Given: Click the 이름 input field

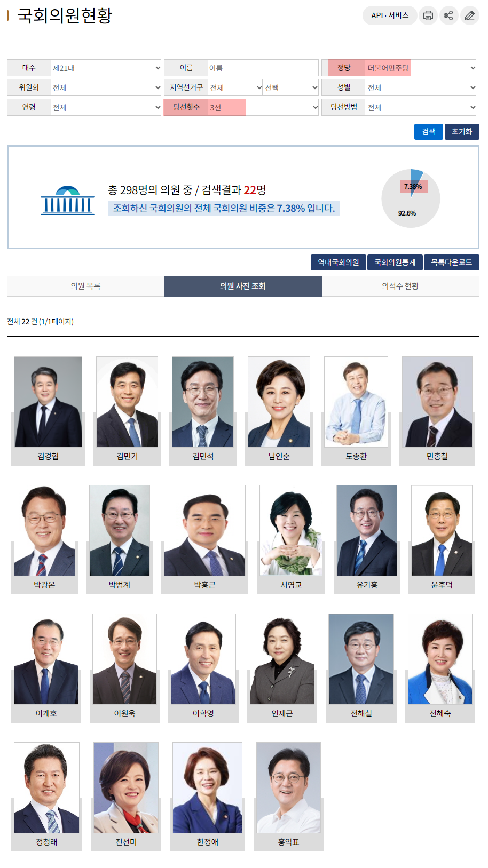Looking at the screenshot, I should click(x=263, y=68).
